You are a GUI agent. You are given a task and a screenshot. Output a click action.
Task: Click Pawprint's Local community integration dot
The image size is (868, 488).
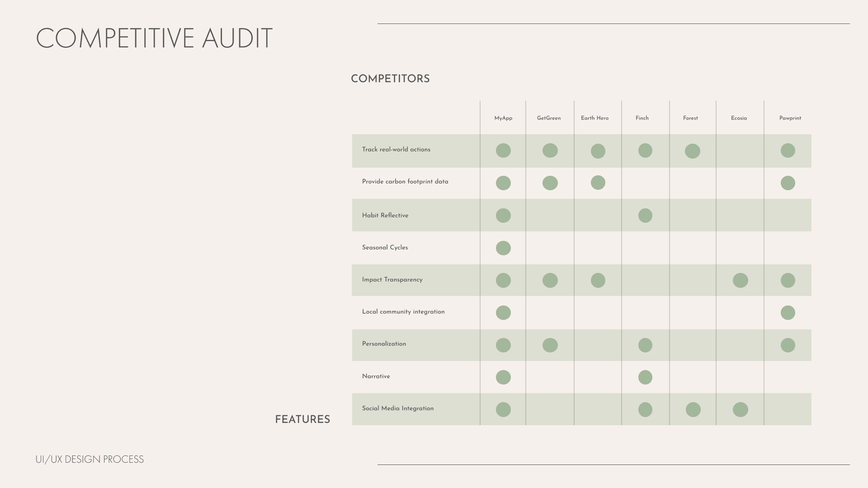[x=788, y=313]
